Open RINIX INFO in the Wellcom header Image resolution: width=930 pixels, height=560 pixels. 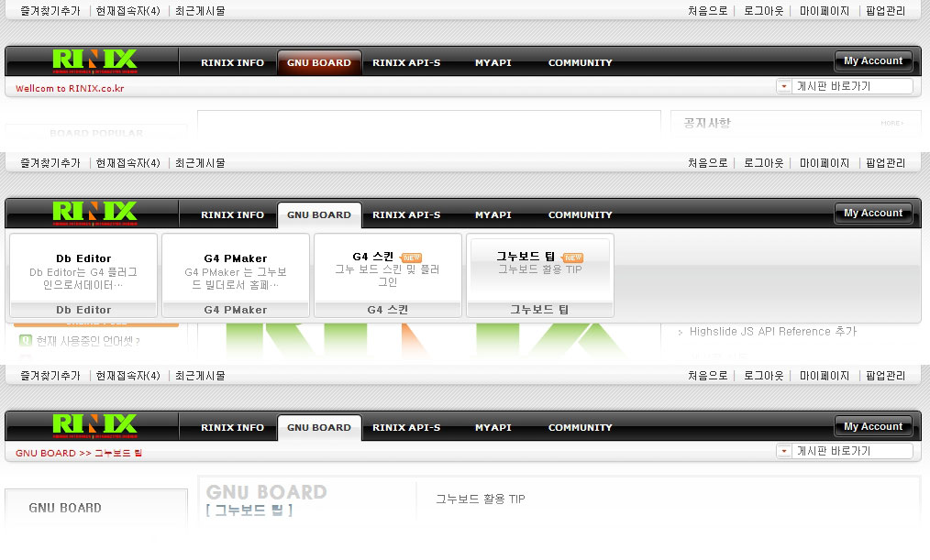(x=233, y=63)
